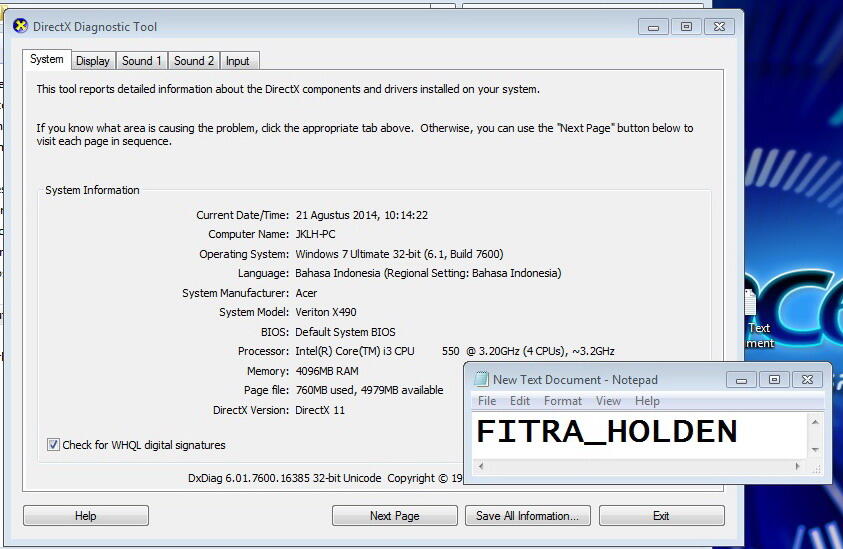843x549 pixels.
Task: Click Notepad horizontal scrollbar left arrow
Action: click(x=481, y=466)
